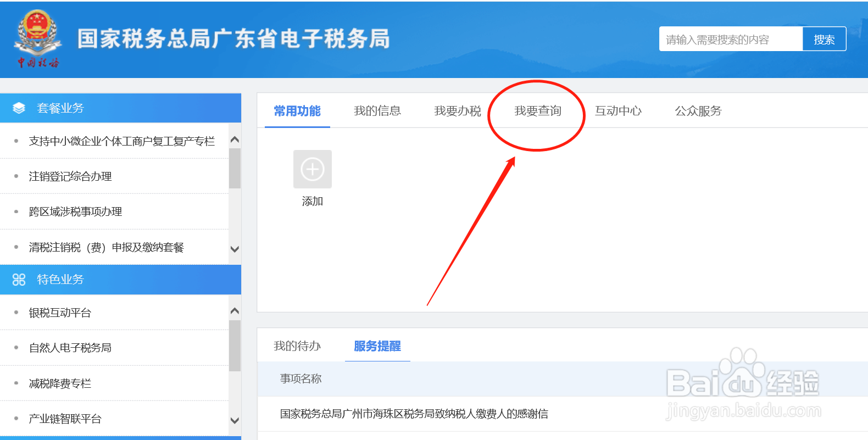Select the 常用功能 tab
The height and width of the screenshot is (440, 868).
click(297, 111)
